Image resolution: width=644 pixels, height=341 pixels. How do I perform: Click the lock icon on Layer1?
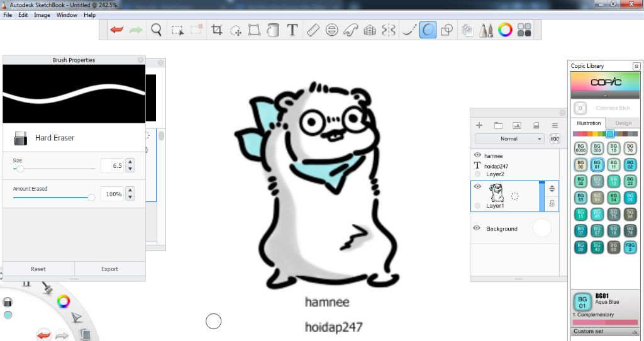[552, 203]
